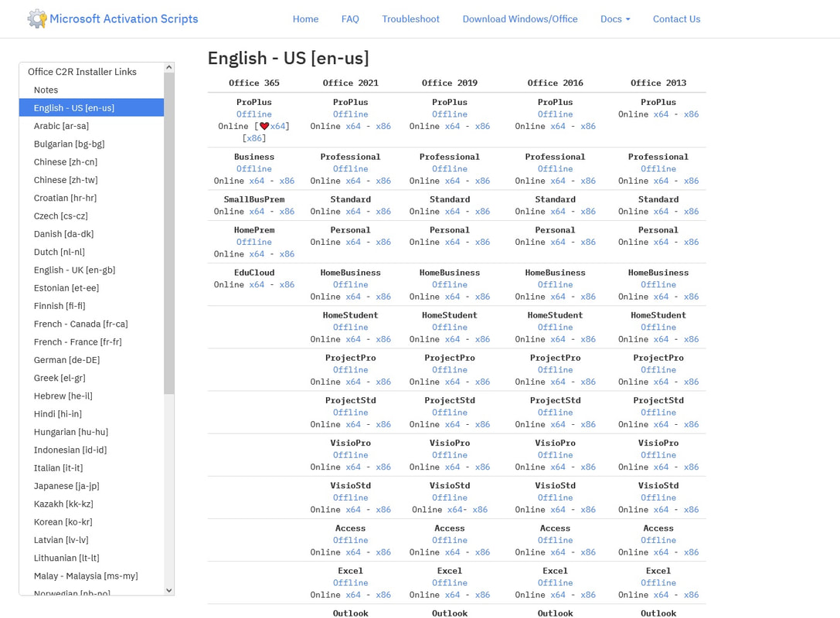Screen dimensions: 840x618
Task: Click x86 link for Office 2013 ProPlus
Action: [x=691, y=114]
